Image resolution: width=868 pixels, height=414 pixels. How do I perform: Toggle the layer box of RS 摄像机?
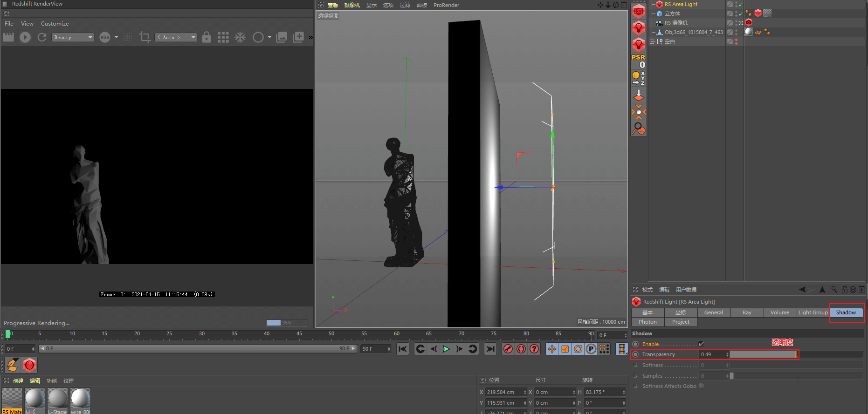(x=730, y=23)
